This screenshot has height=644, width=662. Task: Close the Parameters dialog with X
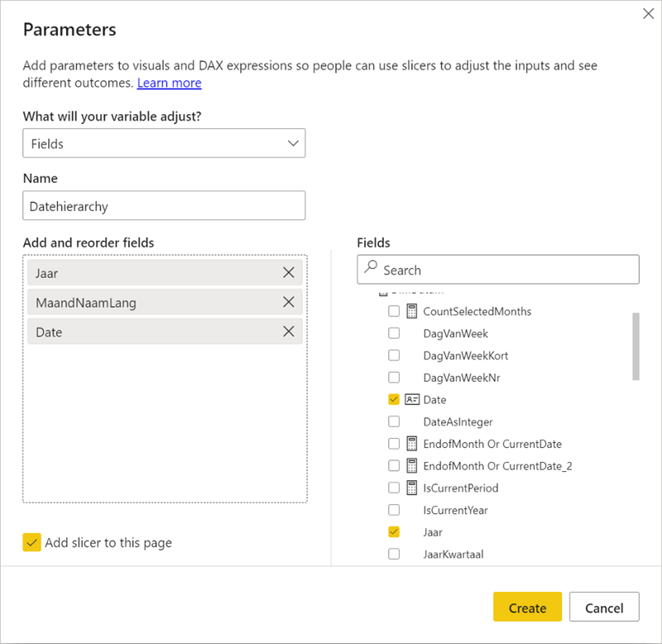pyautogui.click(x=648, y=13)
